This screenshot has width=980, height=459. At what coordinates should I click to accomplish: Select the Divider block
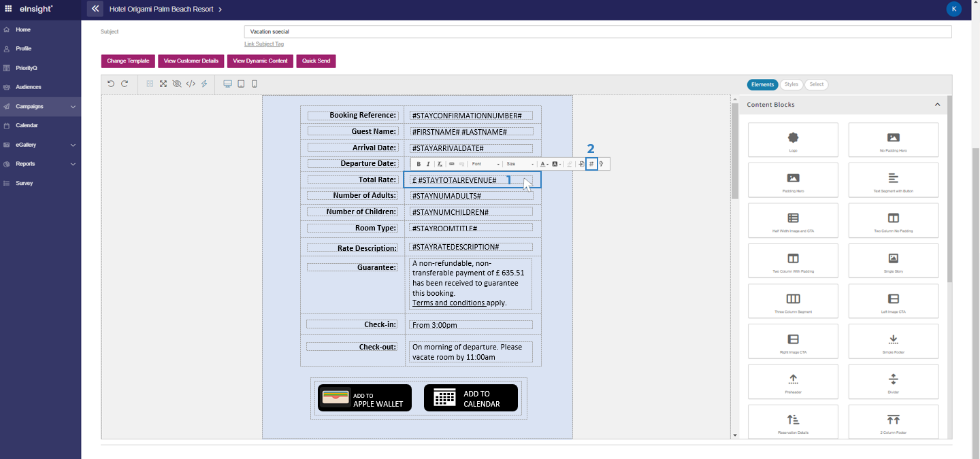(894, 381)
